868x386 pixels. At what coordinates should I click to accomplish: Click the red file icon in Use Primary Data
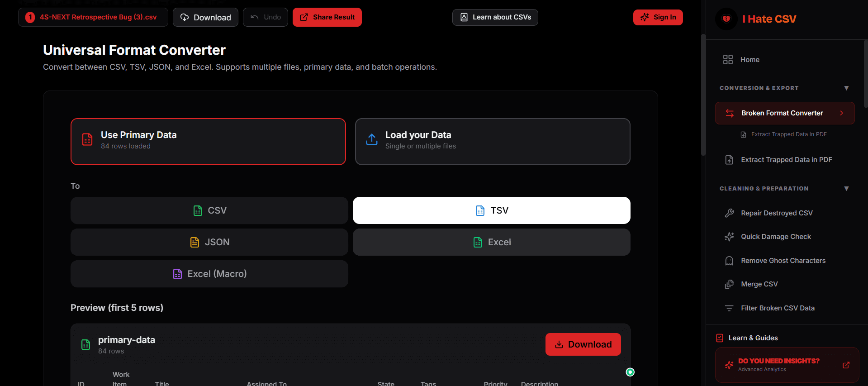(x=87, y=139)
